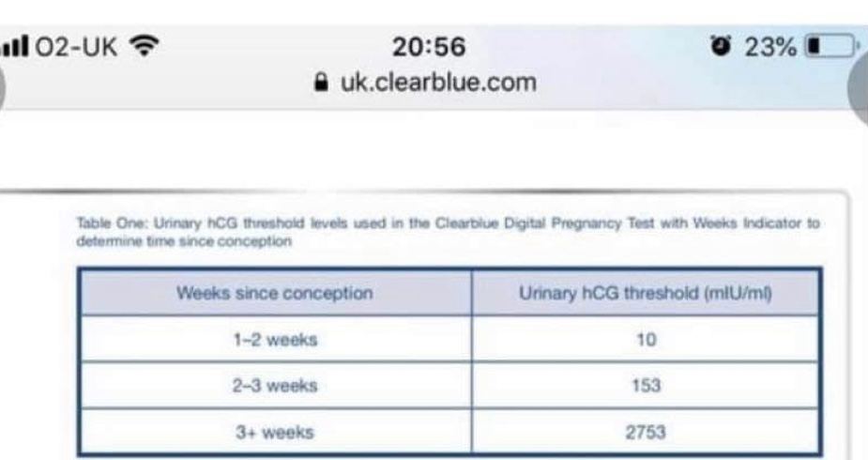Click the Urinary hCG threshold column header

coord(646,293)
